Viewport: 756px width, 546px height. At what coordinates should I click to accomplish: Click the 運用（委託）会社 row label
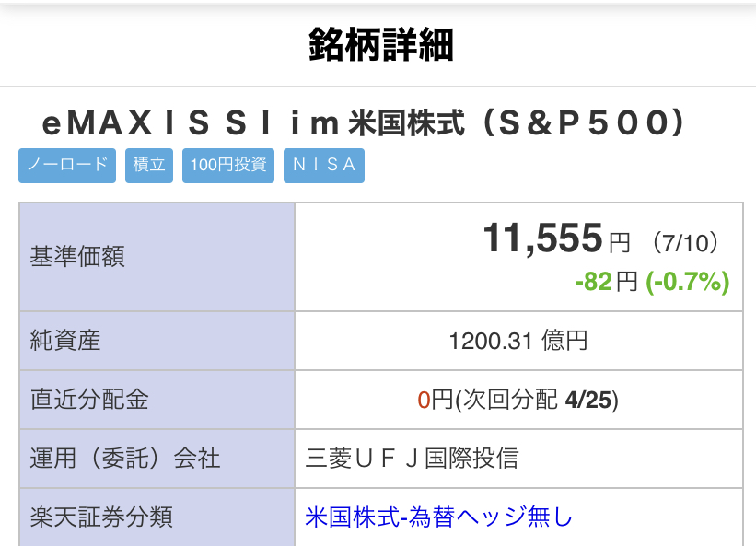pyautogui.click(x=125, y=458)
